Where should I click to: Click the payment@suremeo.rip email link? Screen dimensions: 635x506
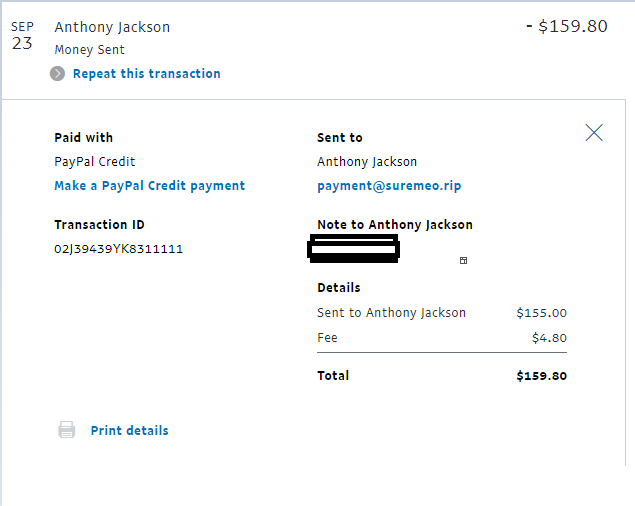point(389,186)
